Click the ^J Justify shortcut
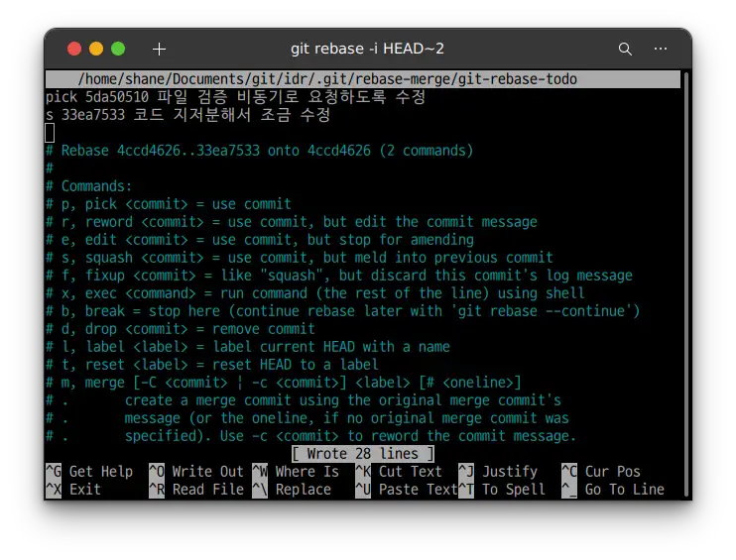736x560 pixels. [x=498, y=472]
